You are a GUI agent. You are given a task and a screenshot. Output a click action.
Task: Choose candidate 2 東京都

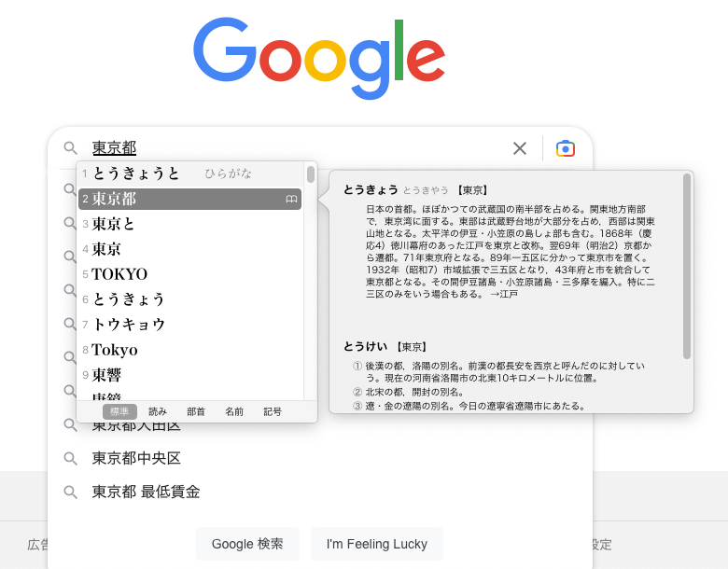click(189, 199)
